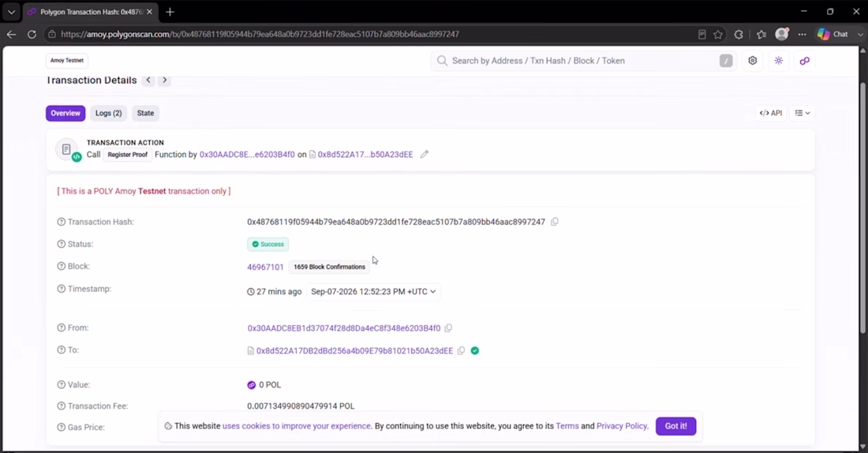Click the Value help icon
The image size is (868, 453).
coord(62,384)
